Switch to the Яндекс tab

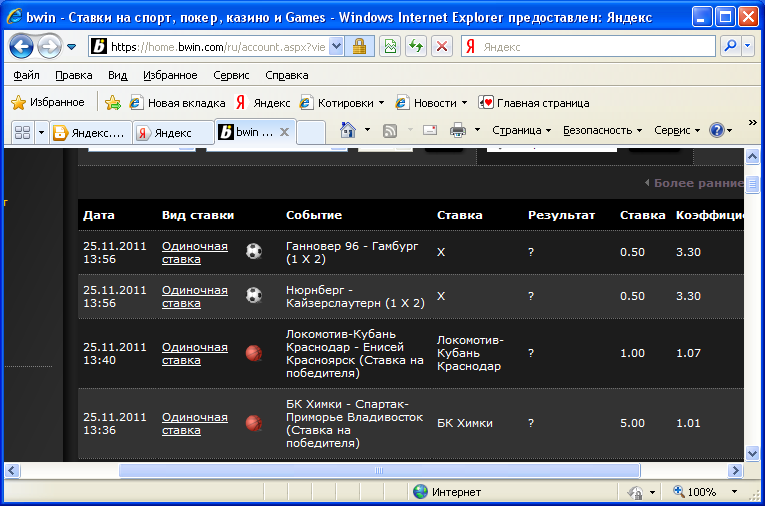click(173, 132)
